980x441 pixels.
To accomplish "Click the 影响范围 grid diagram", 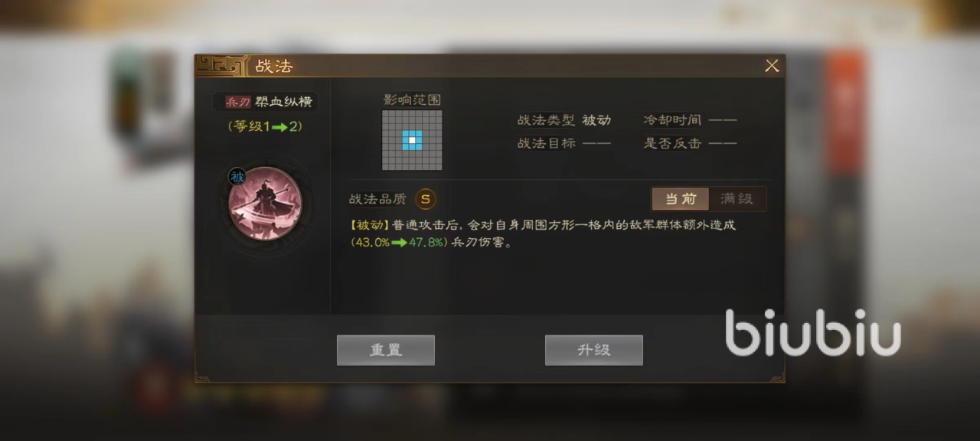I will (412, 140).
